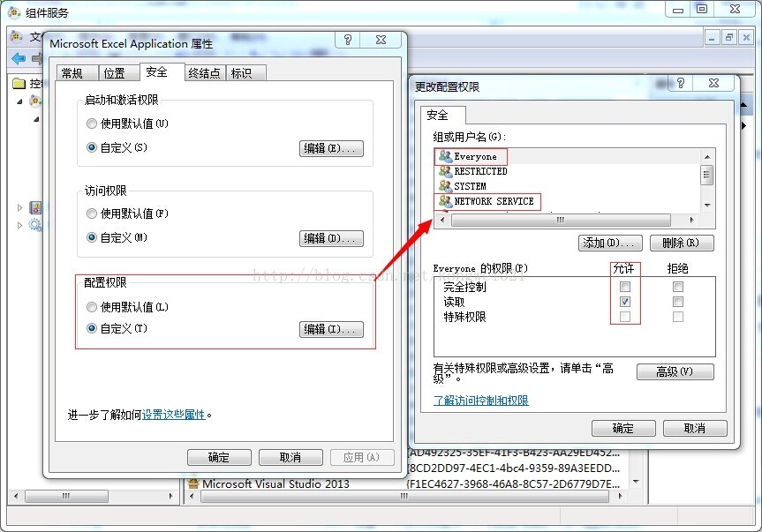Select custom access permission radio (M)

pos(91,237)
